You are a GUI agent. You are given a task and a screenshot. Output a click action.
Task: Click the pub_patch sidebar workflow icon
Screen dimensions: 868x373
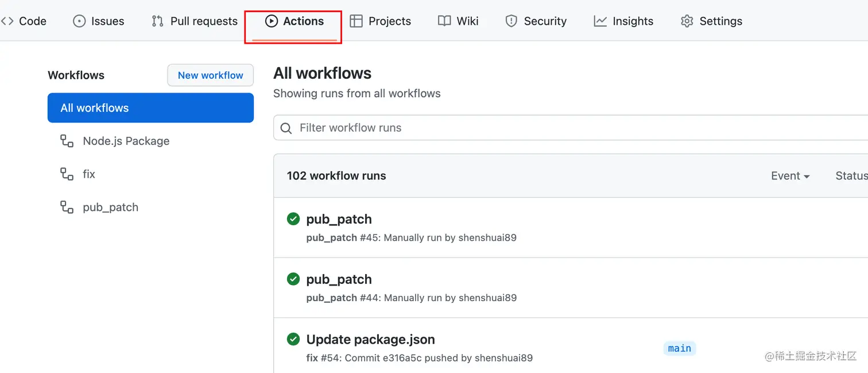point(67,207)
